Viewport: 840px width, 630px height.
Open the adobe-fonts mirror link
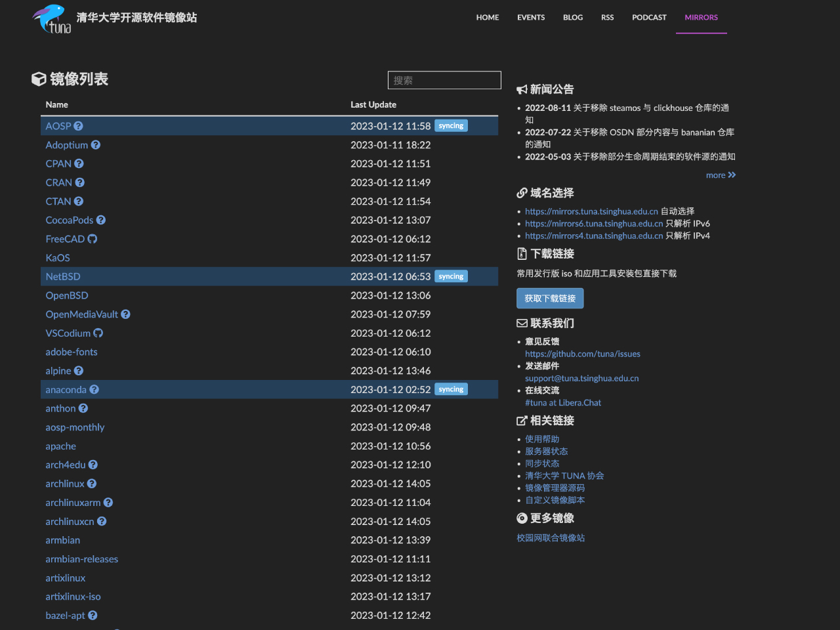[x=72, y=352]
